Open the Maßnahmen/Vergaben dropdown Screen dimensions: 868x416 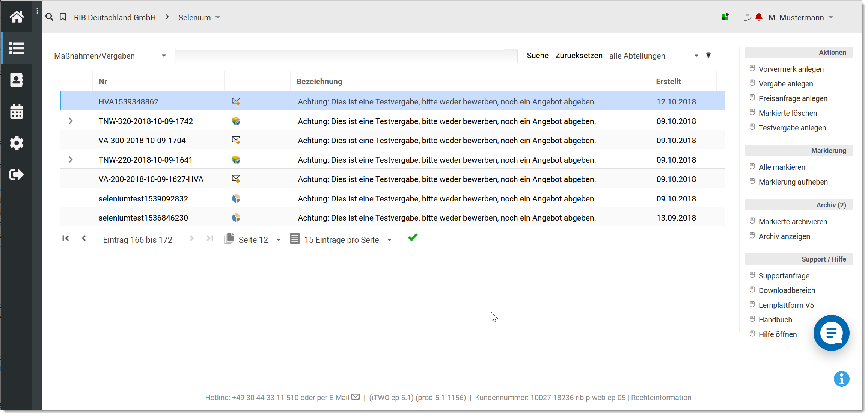click(x=110, y=56)
